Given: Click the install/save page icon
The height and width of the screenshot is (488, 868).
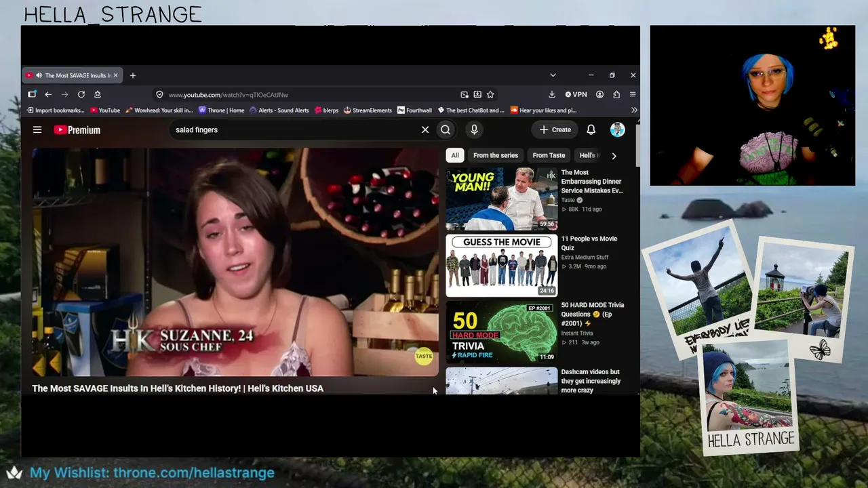Looking at the screenshot, I should 477,95.
